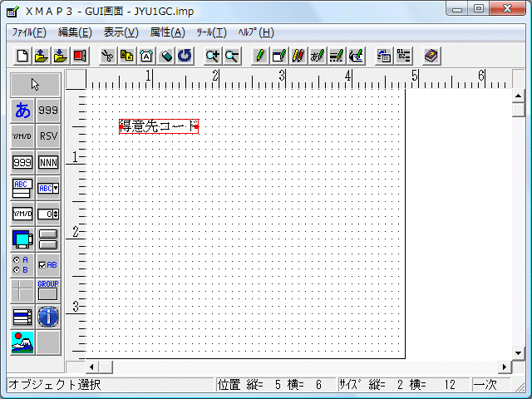Image resolution: width=532 pixels, height=399 pixels.
Task: Click the blue undo arrow icon
Action: [185, 56]
